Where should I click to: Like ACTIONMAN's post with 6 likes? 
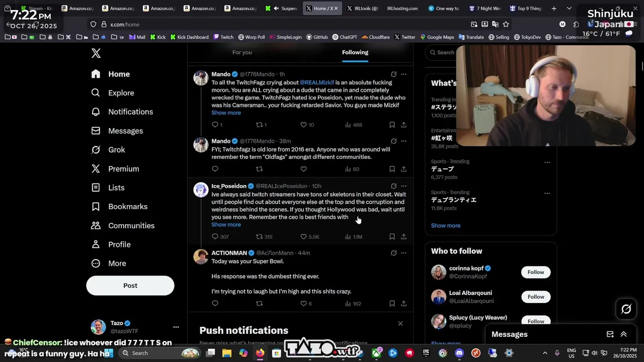[x=306, y=303]
